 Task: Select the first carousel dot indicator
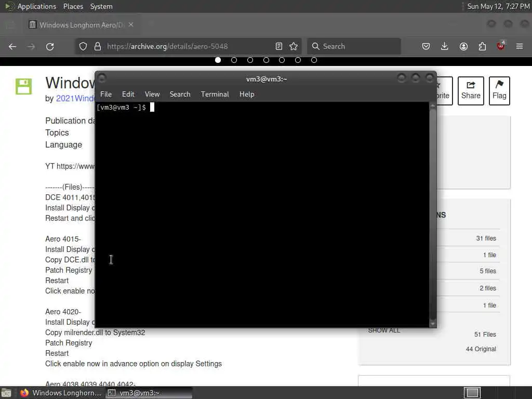[218, 60]
